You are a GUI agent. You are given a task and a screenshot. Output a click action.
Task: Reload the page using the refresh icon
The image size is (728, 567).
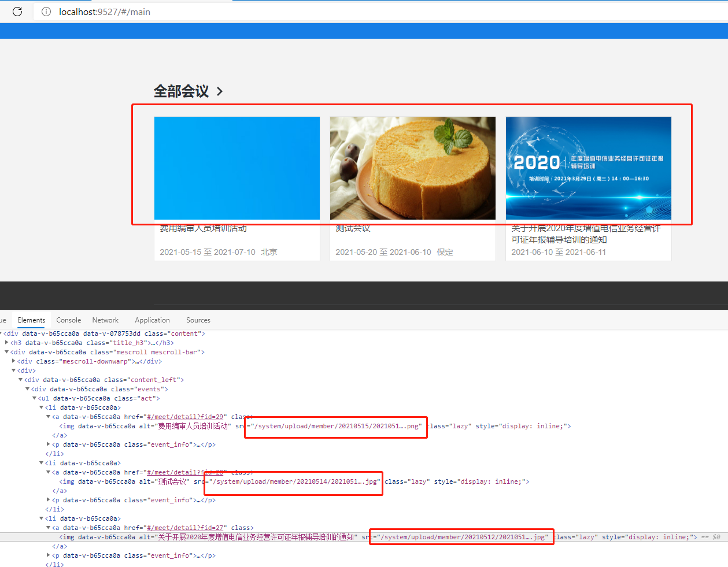tap(17, 11)
